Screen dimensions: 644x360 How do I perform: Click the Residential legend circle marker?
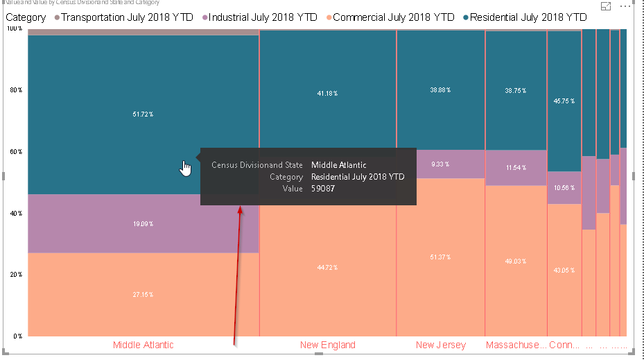(x=465, y=17)
